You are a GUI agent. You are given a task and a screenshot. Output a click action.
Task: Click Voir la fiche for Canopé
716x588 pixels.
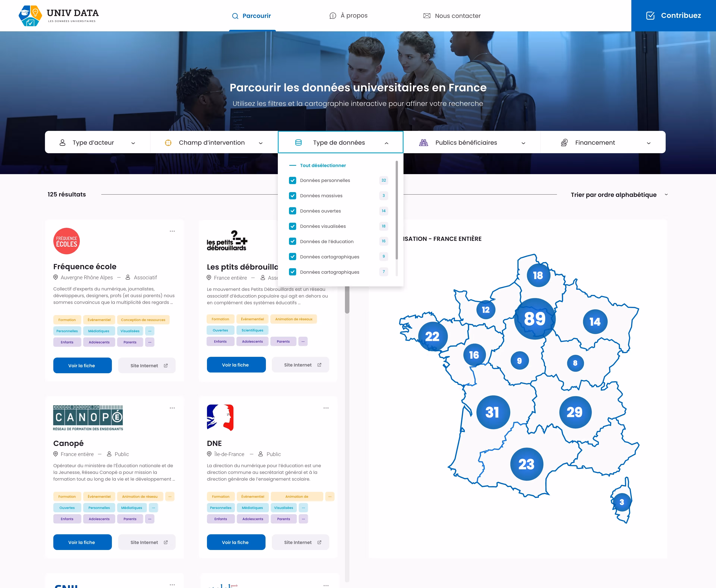tap(82, 542)
